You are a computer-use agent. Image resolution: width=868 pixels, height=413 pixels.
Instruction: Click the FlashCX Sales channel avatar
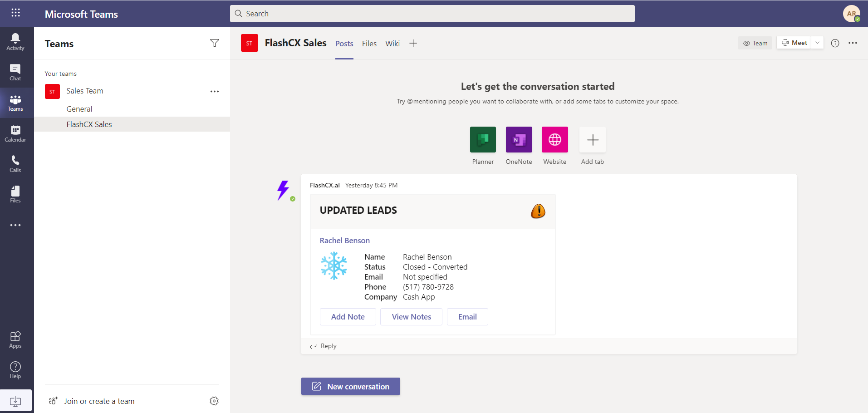click(250, 43)
